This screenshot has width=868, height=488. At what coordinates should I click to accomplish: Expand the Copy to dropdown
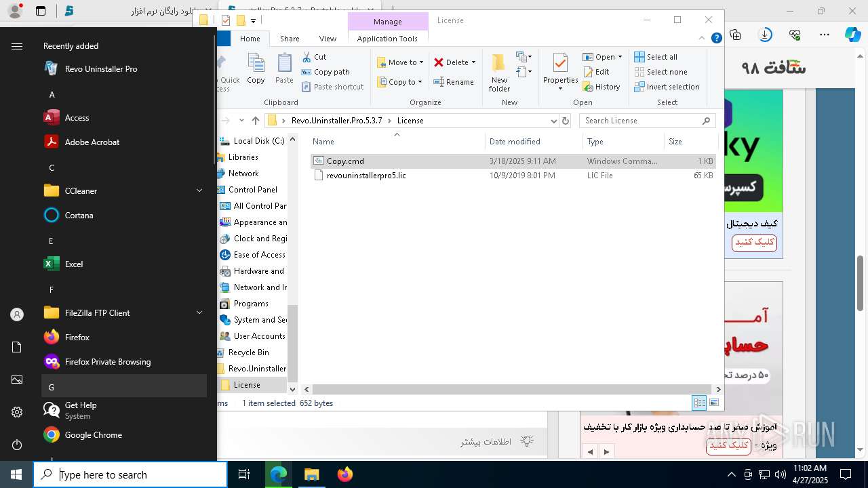(x=420, y=82)
